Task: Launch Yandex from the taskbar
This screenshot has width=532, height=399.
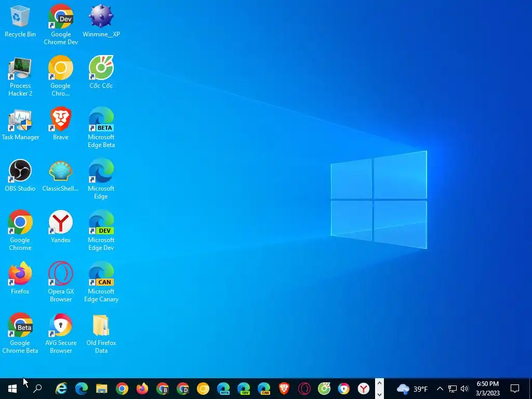Action: (x=364, y=389)
